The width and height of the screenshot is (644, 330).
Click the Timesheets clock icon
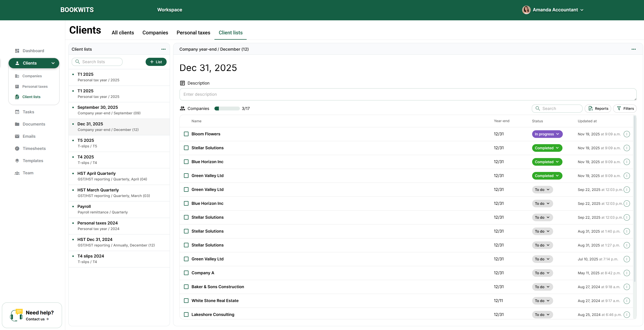click(x=17, y=148)
